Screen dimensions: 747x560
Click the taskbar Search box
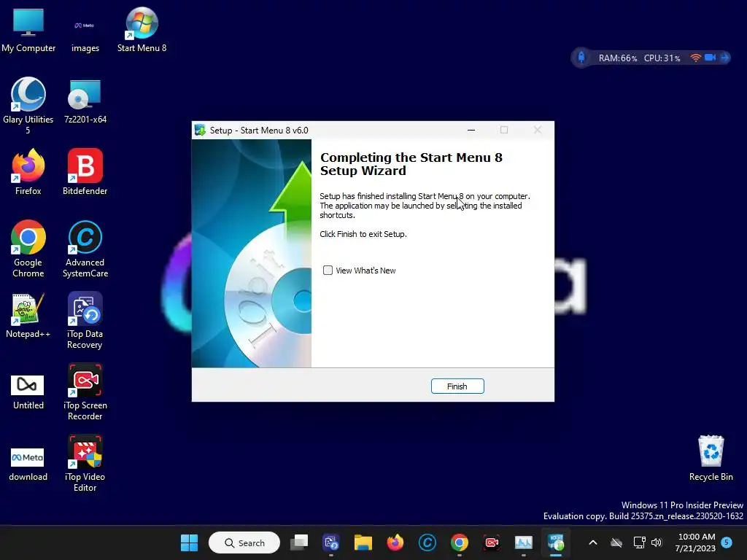tap(244, 542)
